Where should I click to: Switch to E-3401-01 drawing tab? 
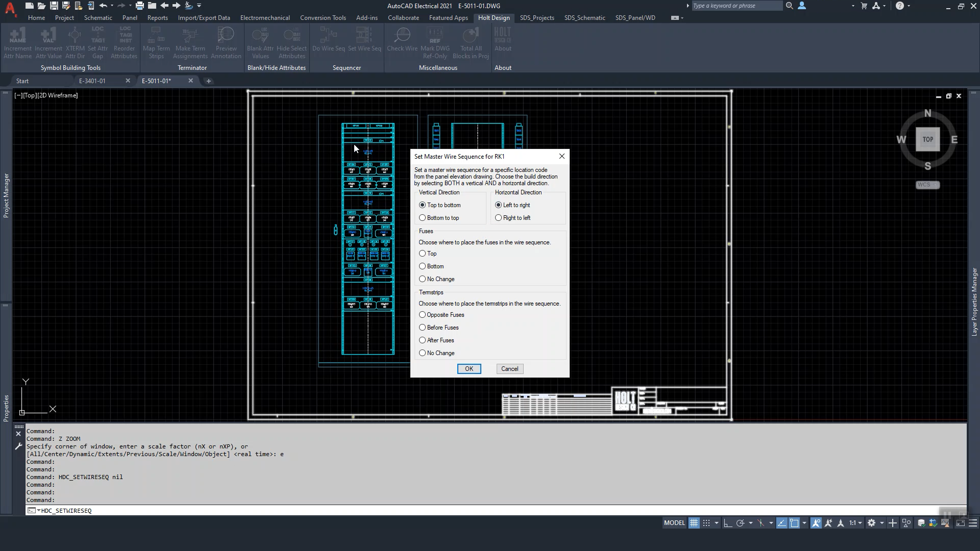(x=92, y=81)
